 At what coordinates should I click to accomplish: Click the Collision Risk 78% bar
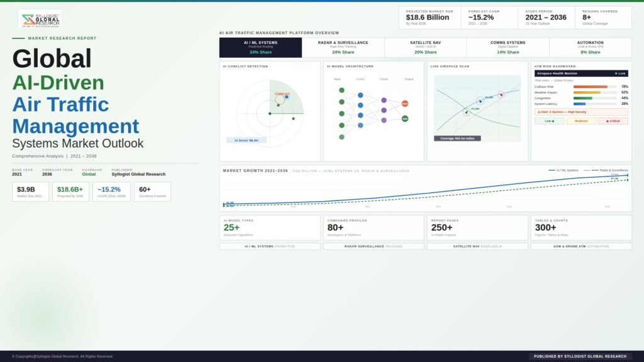[595, 87]
